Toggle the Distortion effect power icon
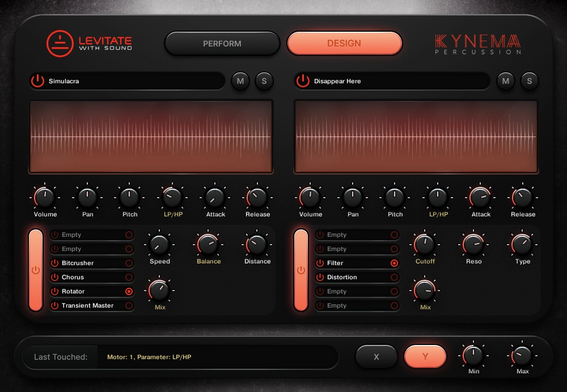 point(320,278)
